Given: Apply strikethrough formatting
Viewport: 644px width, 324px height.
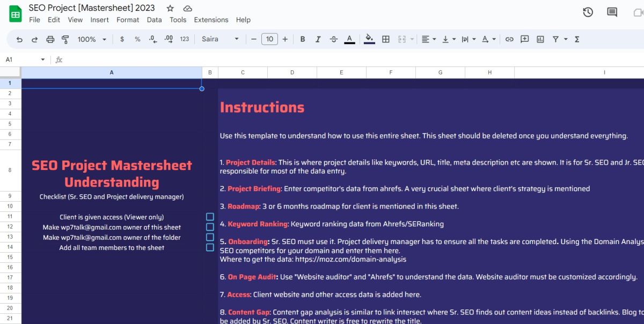Looking at the screenshot, I should coord(333,39).
